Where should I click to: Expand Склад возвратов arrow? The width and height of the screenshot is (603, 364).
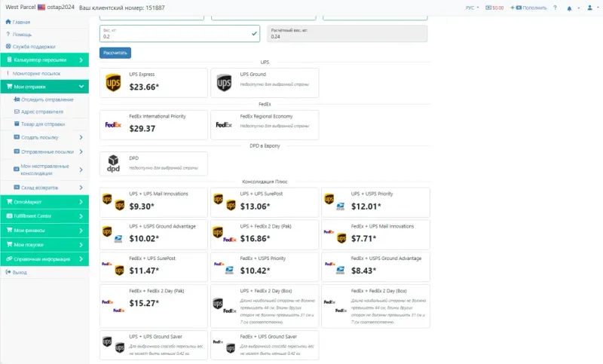coord(81,188)
